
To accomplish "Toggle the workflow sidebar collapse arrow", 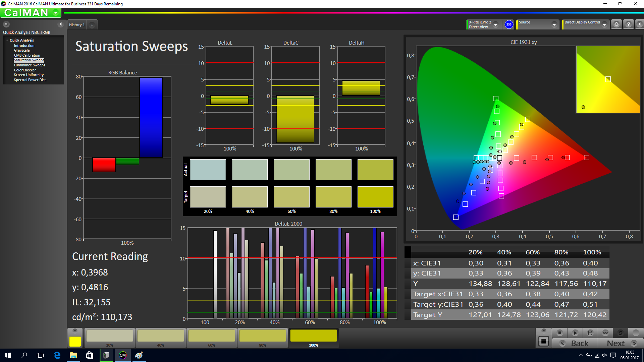I will (61, 24).
